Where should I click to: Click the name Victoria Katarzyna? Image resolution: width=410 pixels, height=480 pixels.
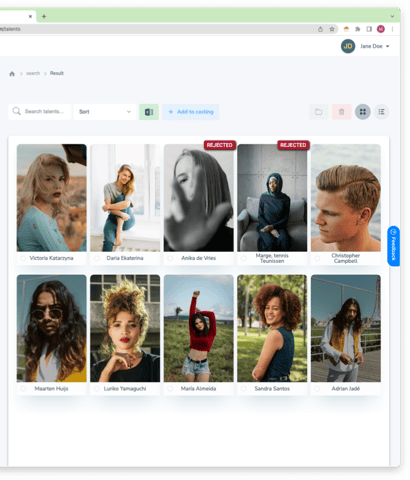click(x=51, y=258)
